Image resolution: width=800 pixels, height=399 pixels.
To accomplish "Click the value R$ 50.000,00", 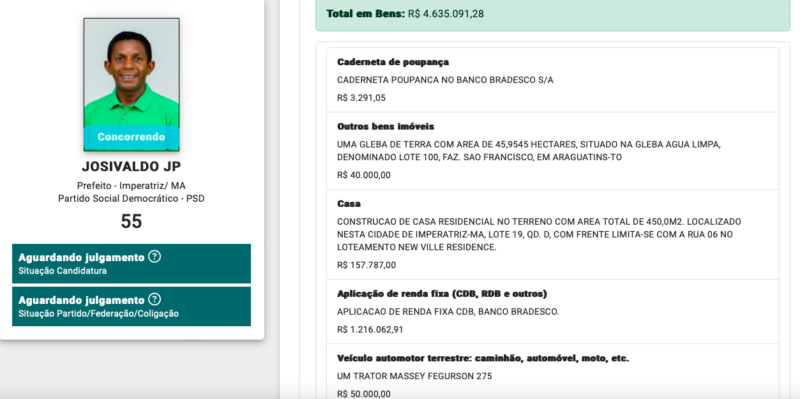I will click(364, 394).
